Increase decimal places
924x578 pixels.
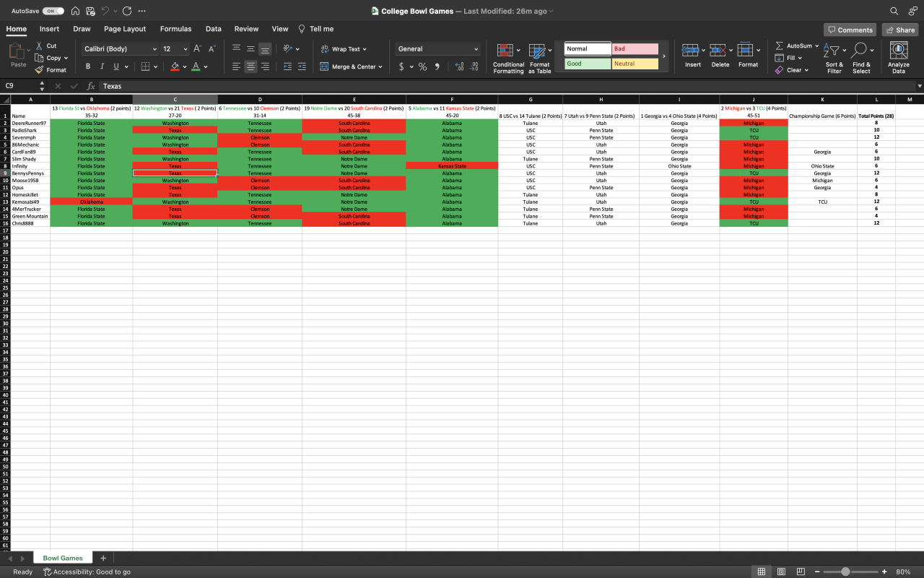click(459, 66)
